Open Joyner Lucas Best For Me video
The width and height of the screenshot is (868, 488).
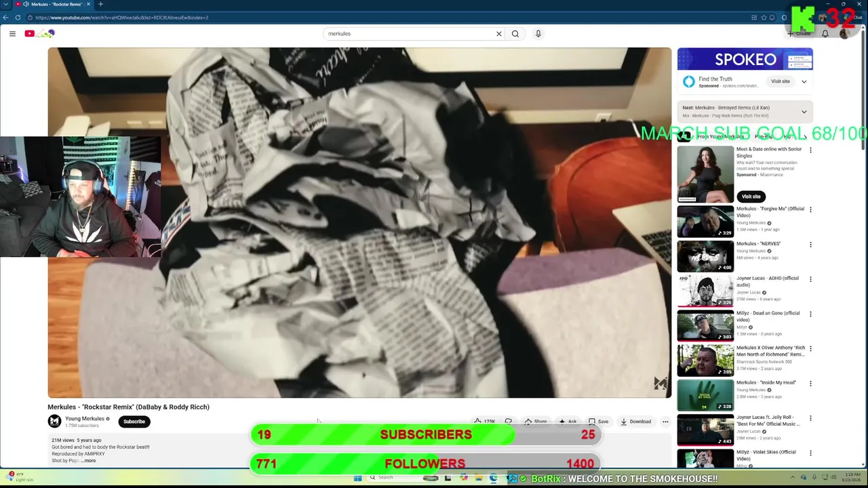[x=705, y=430]
